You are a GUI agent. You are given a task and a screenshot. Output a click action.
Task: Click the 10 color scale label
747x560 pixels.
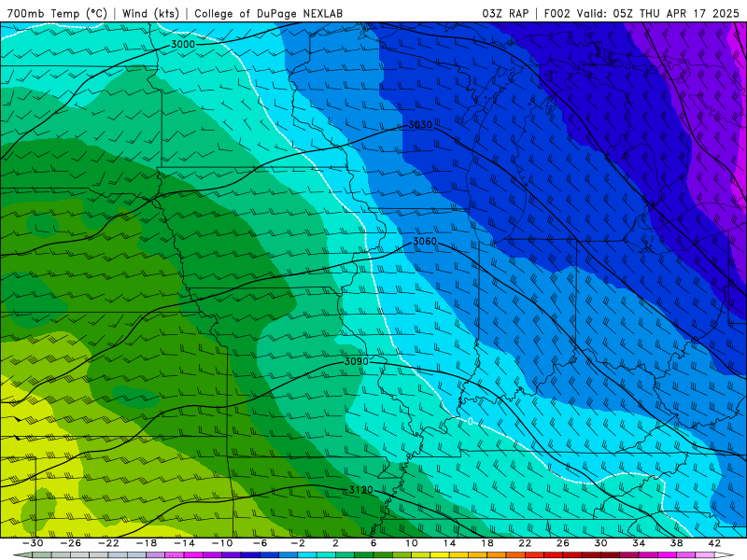pos(412,543)
